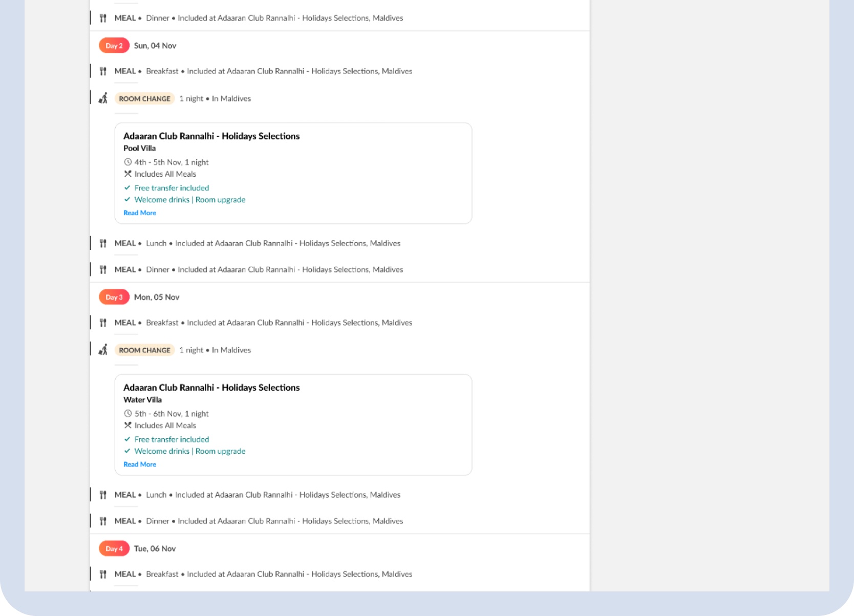Click '5th - 6th Nov, 1 night' stay dates

coord(172,414)
